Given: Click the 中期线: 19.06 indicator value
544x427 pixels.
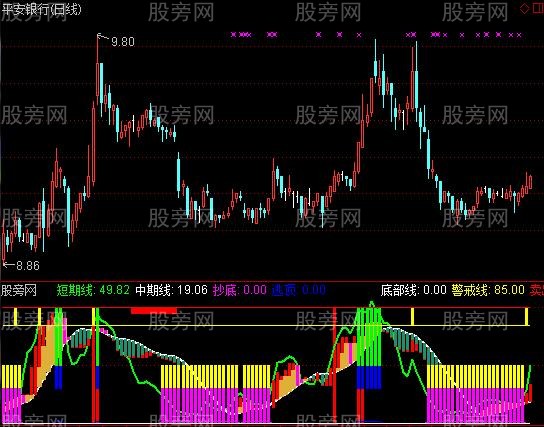Looking at the screenshot, I should click(x=171, y=290).
